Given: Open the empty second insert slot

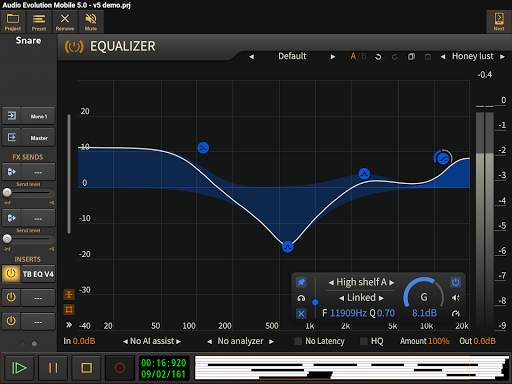Looking at the screenshot, I should pyautogui.click(x=38, y=297).
